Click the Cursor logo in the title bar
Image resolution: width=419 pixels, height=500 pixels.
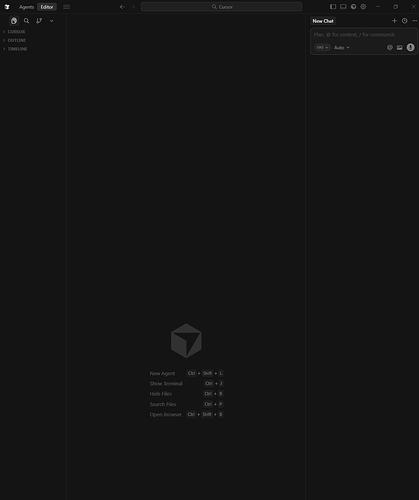tap(7, 7)
